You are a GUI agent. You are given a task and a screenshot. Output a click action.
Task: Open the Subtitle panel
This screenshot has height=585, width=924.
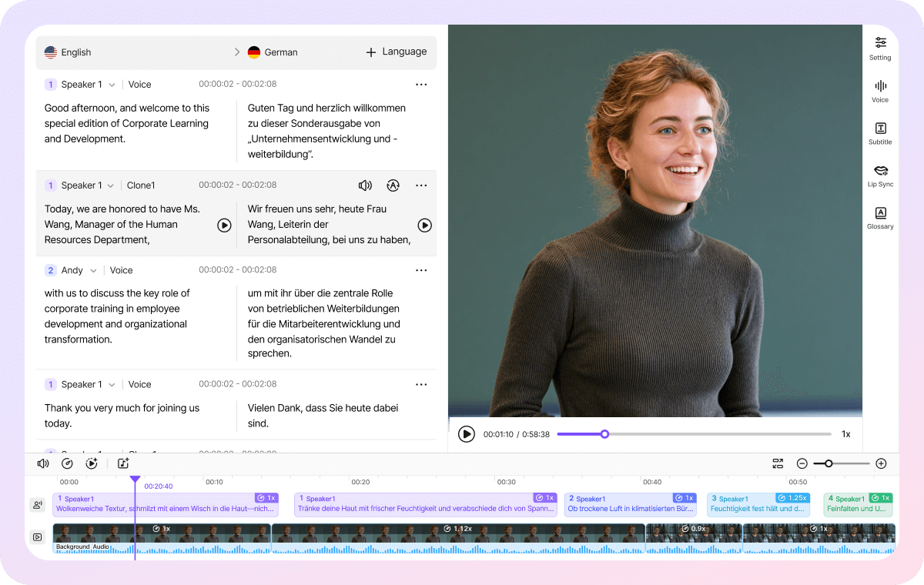click(x=880, y=132)
